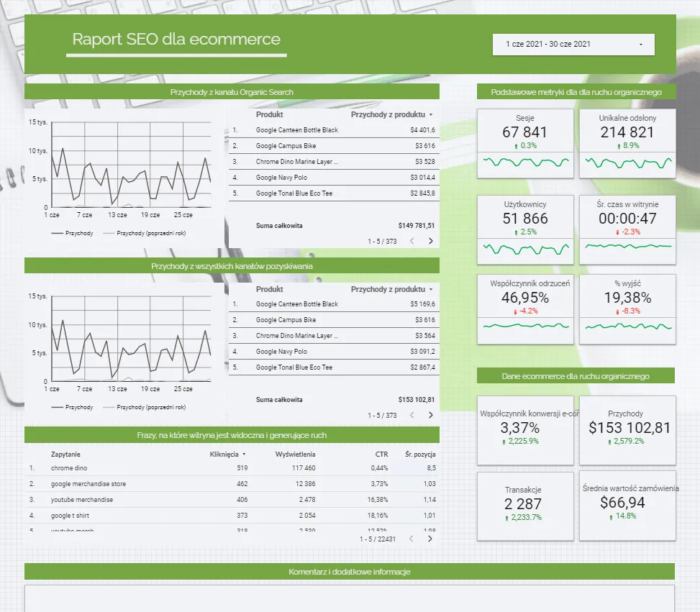Click the Wyświetlenia column header

point(295,455)
